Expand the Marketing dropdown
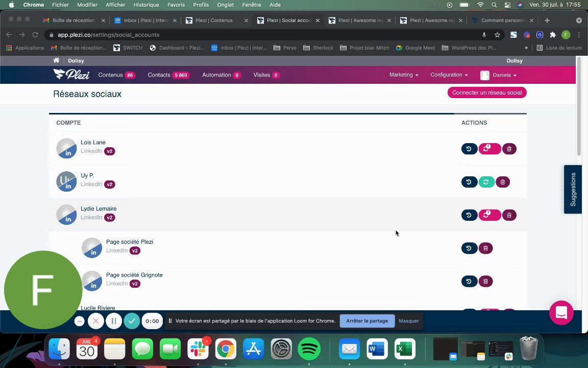The image size is (588, 368). coord(404,75)
